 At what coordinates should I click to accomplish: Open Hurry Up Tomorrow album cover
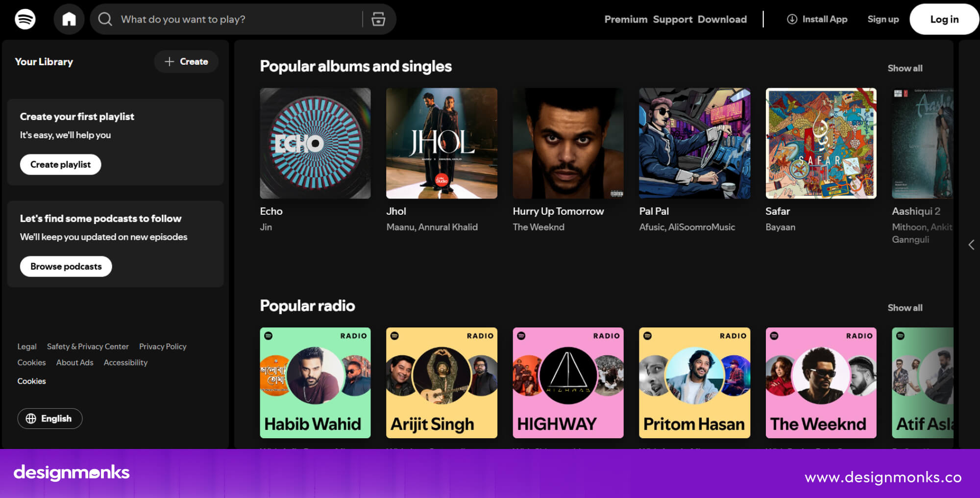568,143
